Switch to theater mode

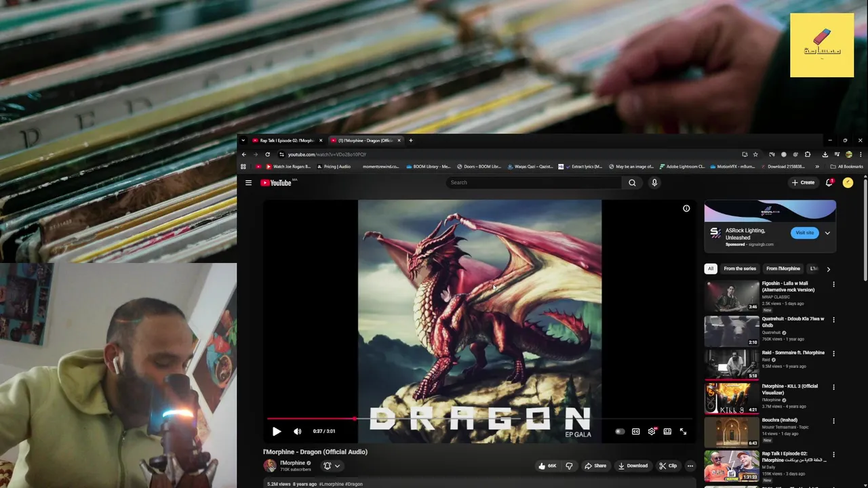coord(667,431)
